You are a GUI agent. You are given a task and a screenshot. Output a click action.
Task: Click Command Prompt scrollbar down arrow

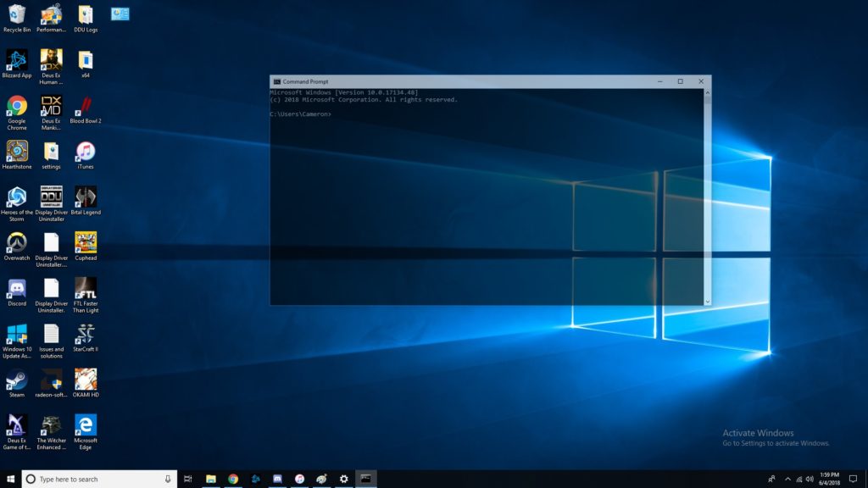708,301
